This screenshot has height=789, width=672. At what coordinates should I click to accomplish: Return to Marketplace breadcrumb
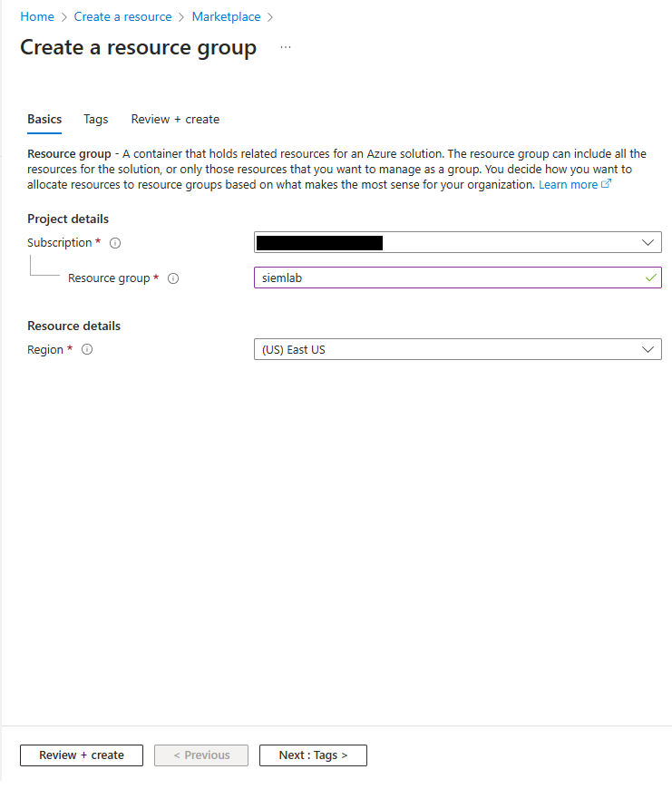click(x=227, y=16)
